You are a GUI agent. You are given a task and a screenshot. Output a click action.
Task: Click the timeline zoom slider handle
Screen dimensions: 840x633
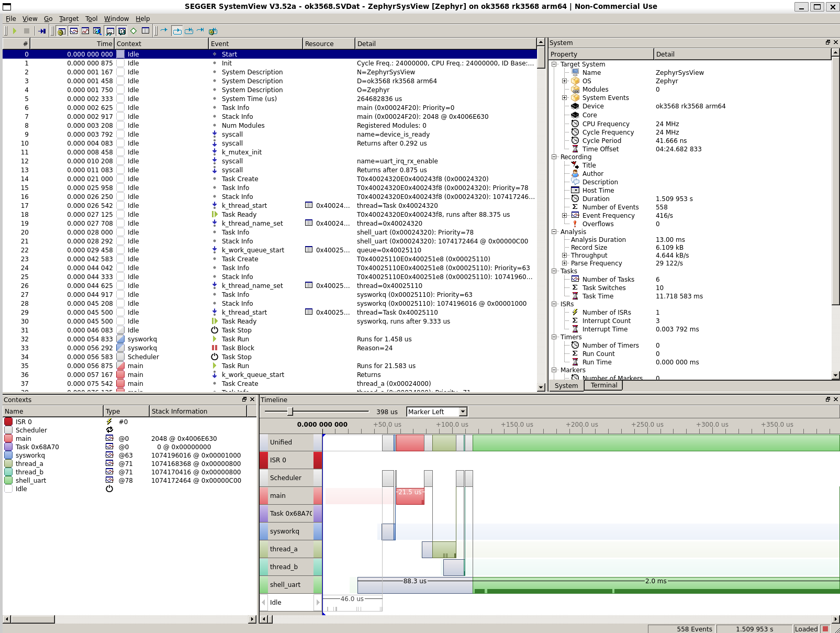(290, 412)
